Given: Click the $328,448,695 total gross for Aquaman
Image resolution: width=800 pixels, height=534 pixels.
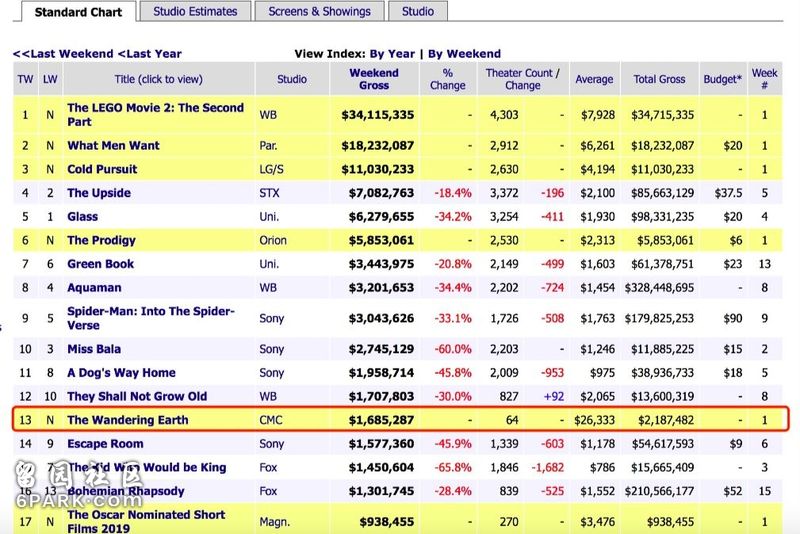Looking at the screenshot, I should point(659,288).
